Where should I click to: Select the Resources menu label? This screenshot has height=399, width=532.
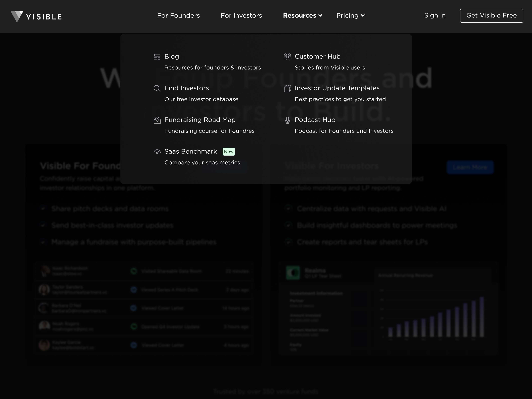[299, 15]
